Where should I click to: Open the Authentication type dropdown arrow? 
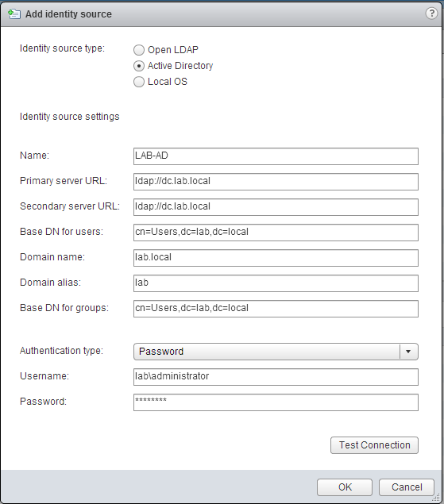tap(408, 352)
